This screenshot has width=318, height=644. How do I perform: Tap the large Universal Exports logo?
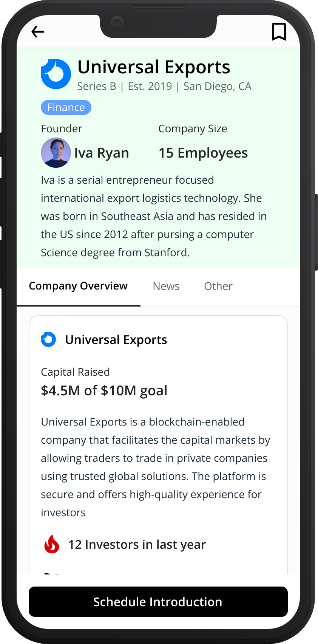coord(56,74)
